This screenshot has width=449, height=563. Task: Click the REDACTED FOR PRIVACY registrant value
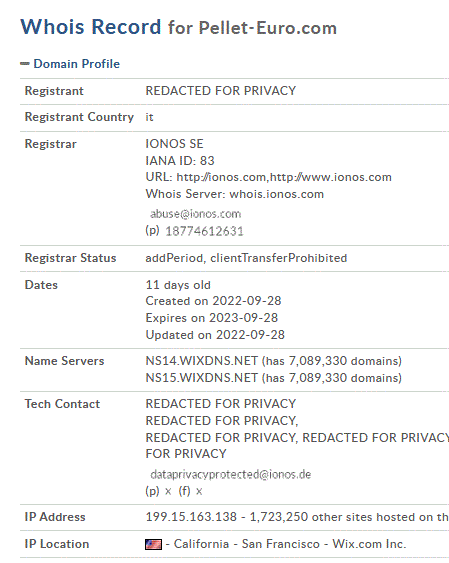coord(221,91)
